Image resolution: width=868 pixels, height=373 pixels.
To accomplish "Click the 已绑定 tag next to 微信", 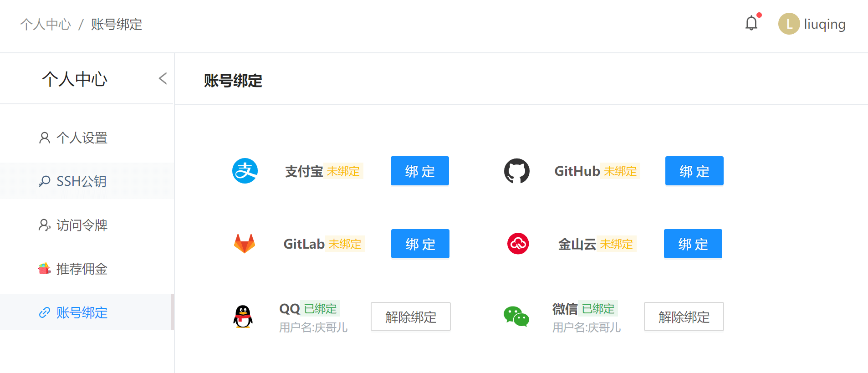I will point(598,308).
